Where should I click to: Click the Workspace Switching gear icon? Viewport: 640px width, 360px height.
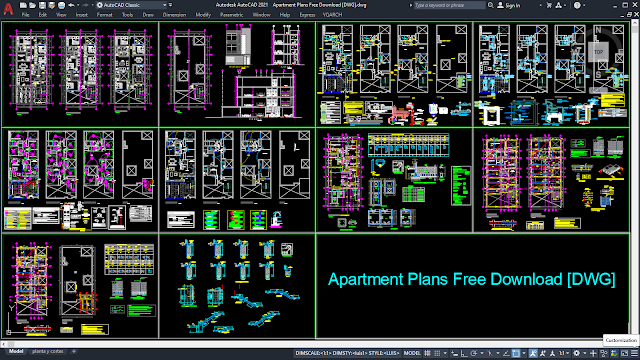pyautogui.click(x=576, y=353)
